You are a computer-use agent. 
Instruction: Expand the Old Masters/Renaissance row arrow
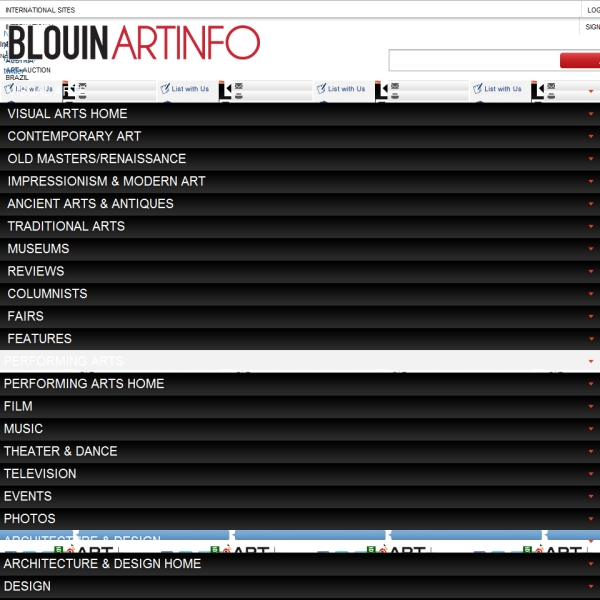pyautogui.click(x=591, y=159)
